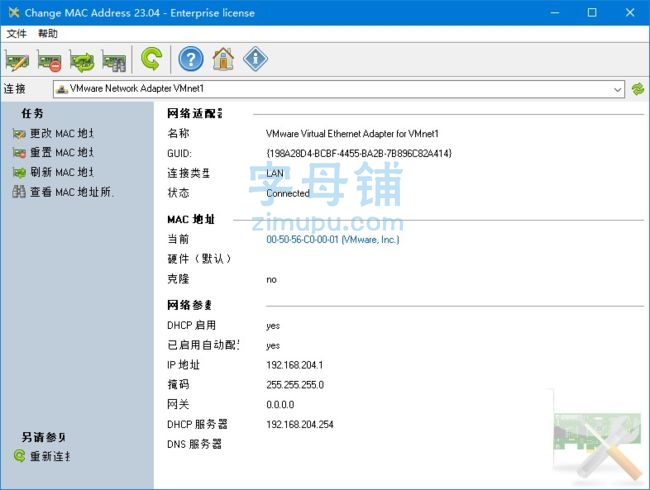
Task: Click the 刷新 MAC 地址 task link
Action: pyautogui.click(x=62, y=172)
